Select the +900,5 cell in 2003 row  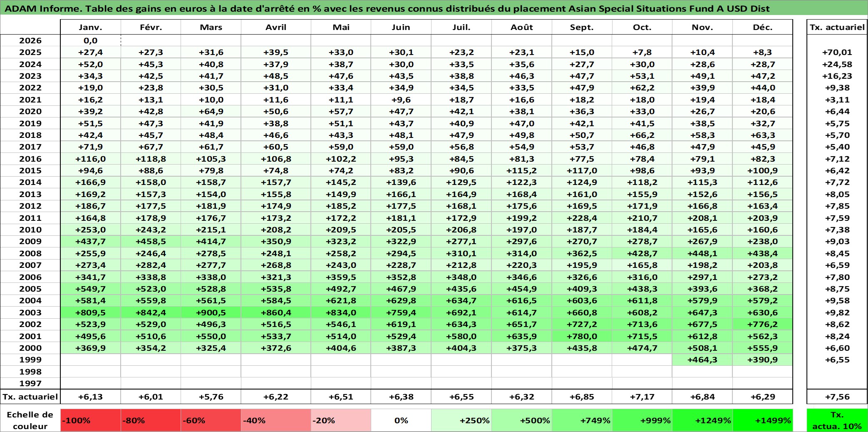click(x=211, y=312)
